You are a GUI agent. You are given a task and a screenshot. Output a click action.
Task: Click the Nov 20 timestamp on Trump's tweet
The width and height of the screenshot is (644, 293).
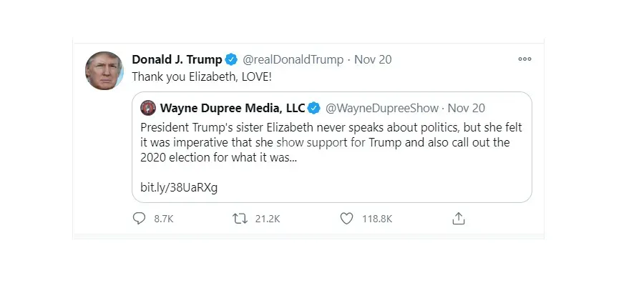pos(373,59)
